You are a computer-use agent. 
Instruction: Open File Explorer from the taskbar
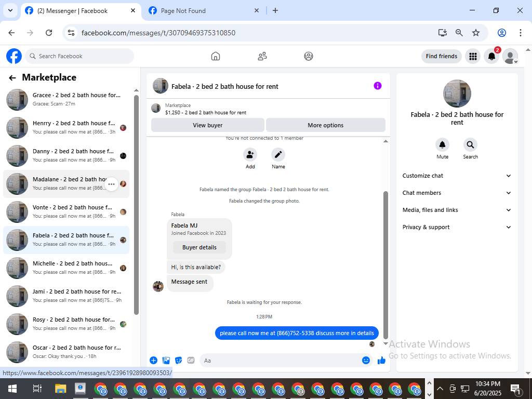pos(60,389)
